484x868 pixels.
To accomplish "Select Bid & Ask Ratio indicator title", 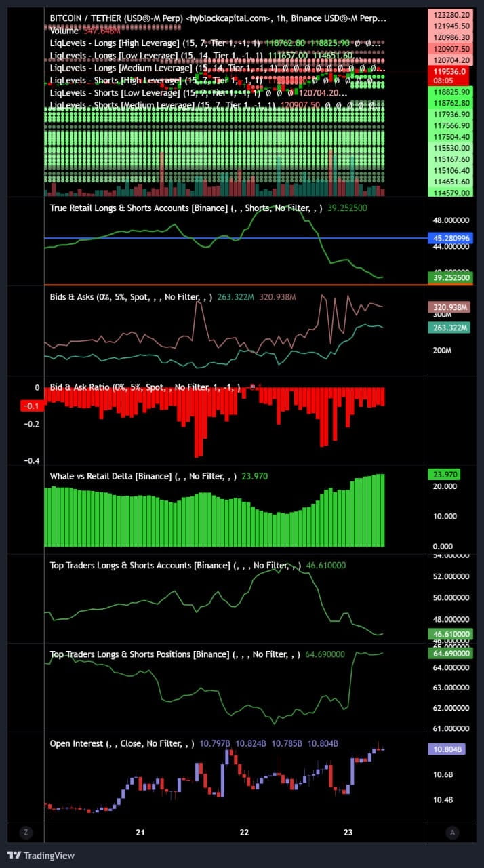I will click(x=79, y=387).
